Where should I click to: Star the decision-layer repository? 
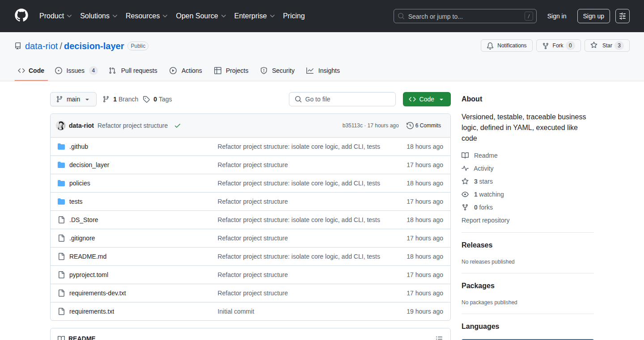pyautogui.click(x=607, y=46)
